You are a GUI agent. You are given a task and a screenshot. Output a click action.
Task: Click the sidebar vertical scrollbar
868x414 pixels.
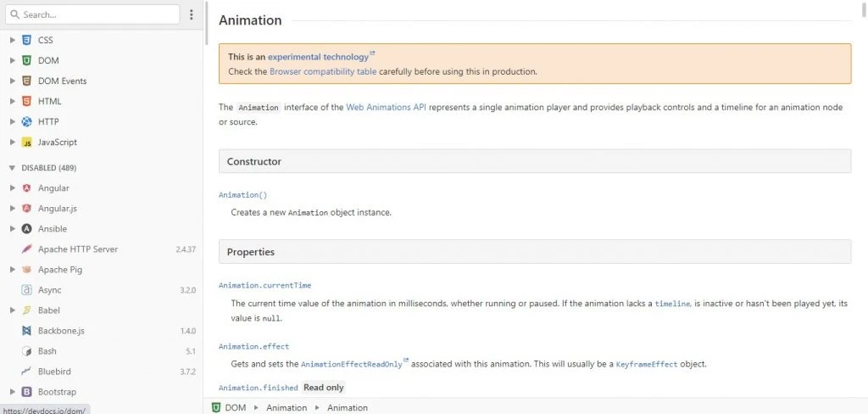[x=207, y=23]
